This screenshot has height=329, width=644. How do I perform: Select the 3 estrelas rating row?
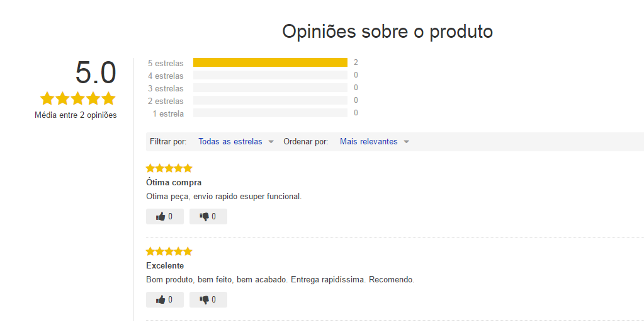pos(252,88)
